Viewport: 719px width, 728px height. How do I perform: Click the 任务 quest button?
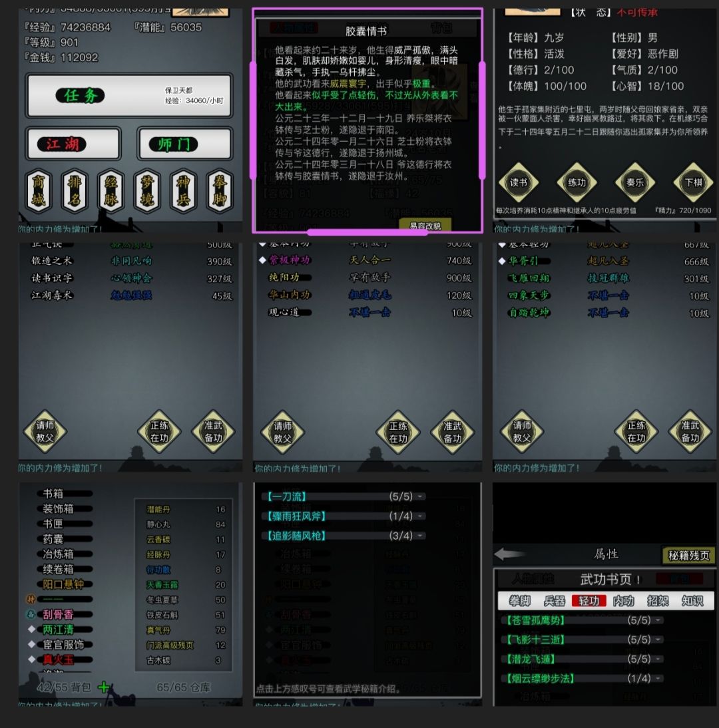(129, 96)
